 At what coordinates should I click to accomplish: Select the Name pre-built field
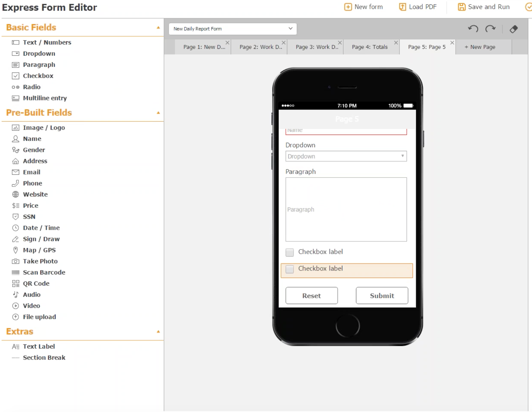point(32,139)
